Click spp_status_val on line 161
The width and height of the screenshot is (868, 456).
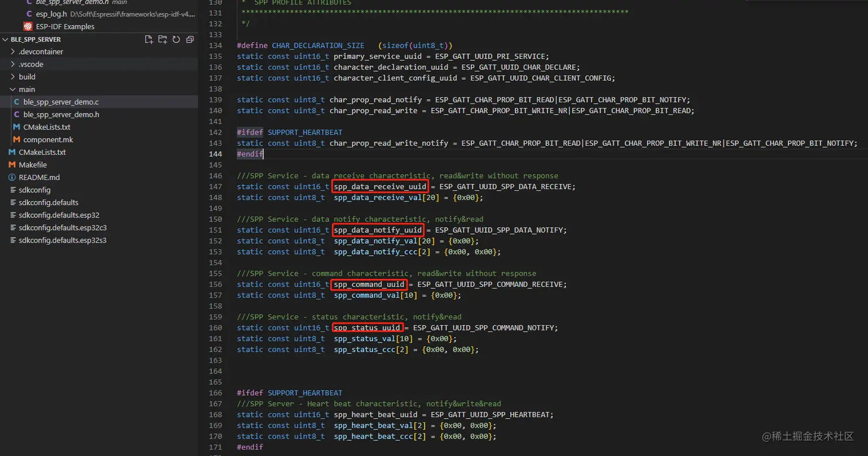[x=365, y=338]
